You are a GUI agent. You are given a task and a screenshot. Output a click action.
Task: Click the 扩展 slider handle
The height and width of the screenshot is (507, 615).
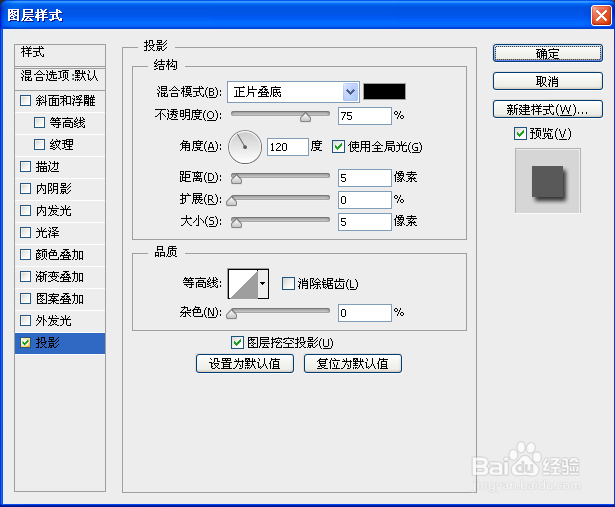232,200
